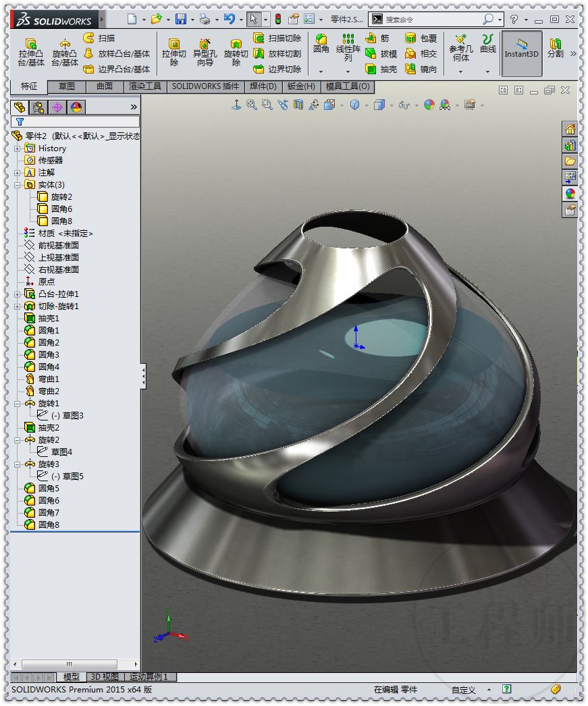Switch to the SOLIDWORKS 插件 tab
Image resolution: width=588 pixels, height=706 pixels.
(x=205, y=86)
